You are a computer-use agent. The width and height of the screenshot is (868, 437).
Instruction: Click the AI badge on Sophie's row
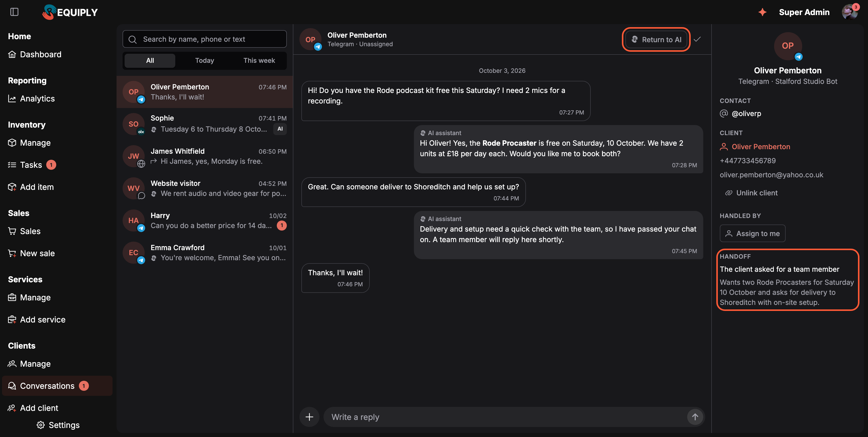coord(280,129)
